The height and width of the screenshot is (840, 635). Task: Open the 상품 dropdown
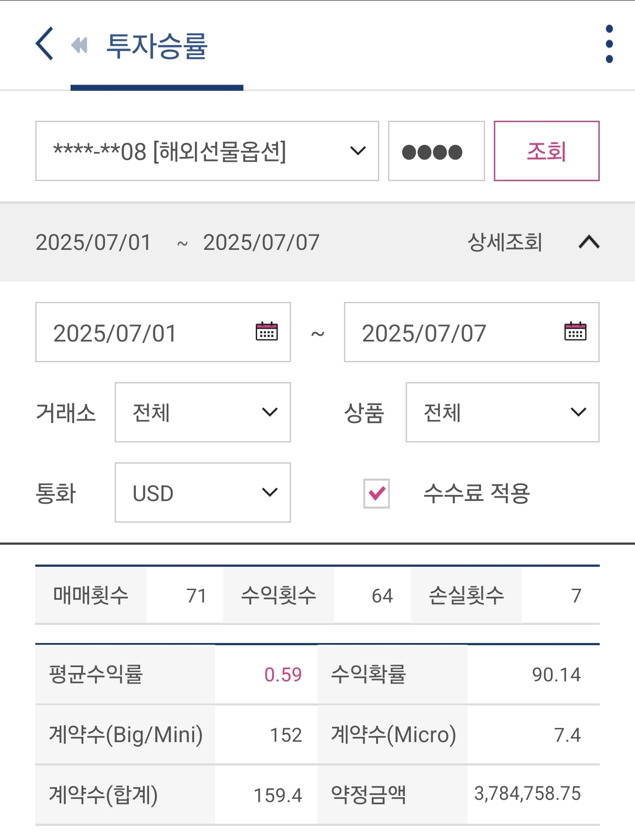pyautogui.click(x=503, y=413)
